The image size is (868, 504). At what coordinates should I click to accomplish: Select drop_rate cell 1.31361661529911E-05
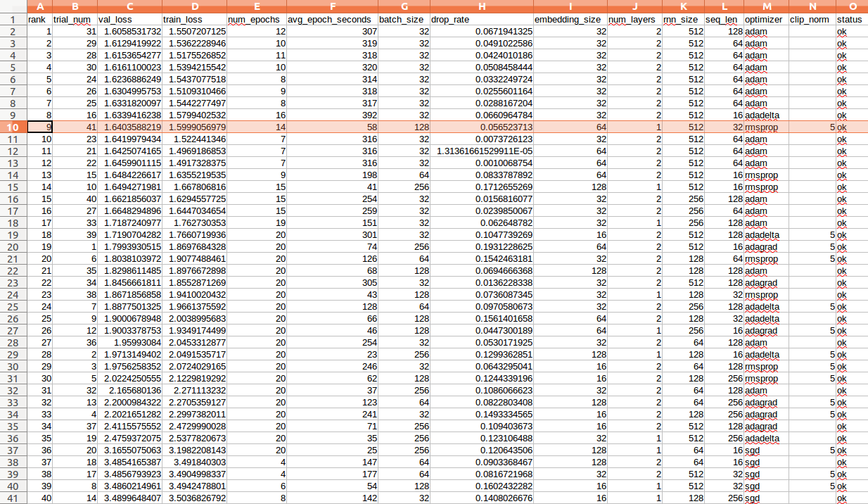[481, 151]
